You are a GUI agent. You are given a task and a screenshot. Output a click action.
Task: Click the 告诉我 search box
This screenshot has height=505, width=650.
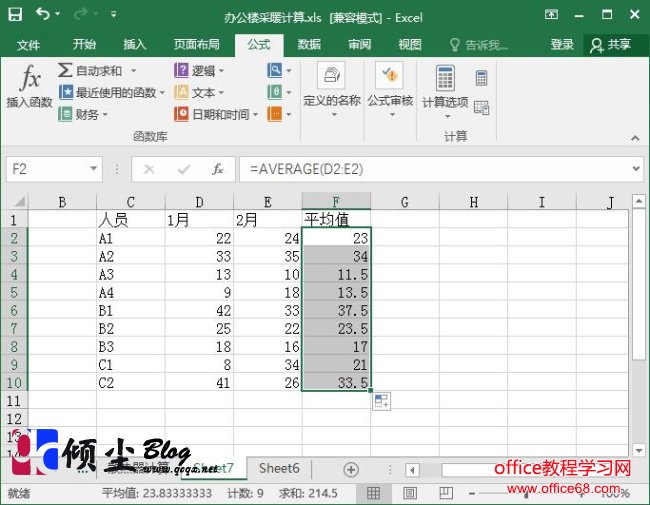[x=479, y=44]
